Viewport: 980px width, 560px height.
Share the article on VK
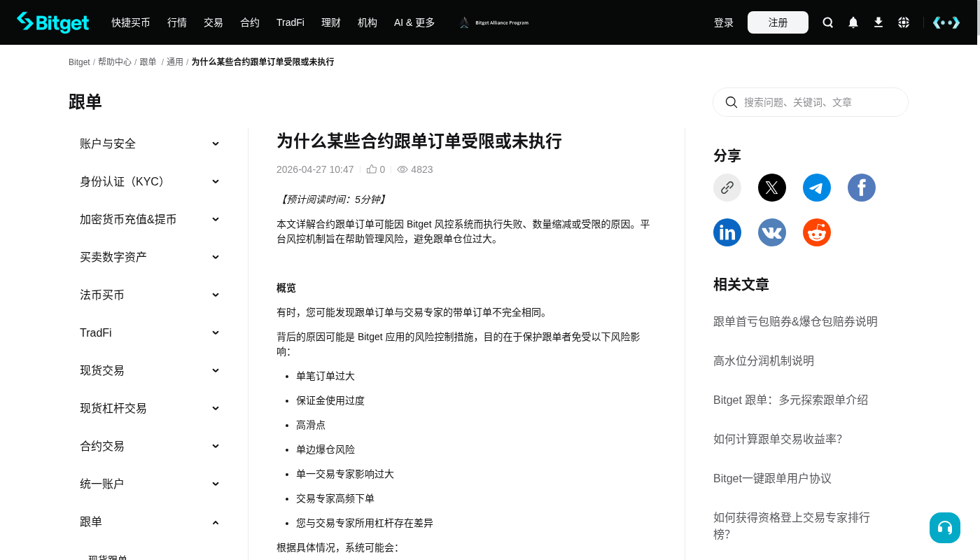pos(772,232)
